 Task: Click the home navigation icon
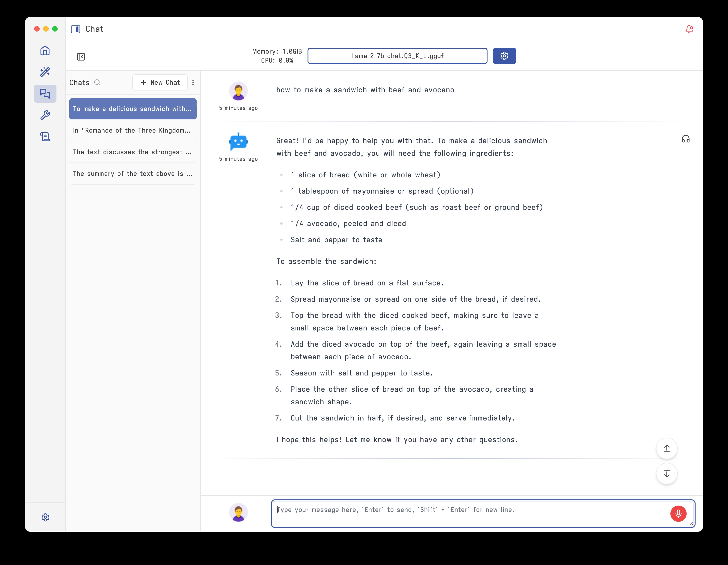click(45, 51)
